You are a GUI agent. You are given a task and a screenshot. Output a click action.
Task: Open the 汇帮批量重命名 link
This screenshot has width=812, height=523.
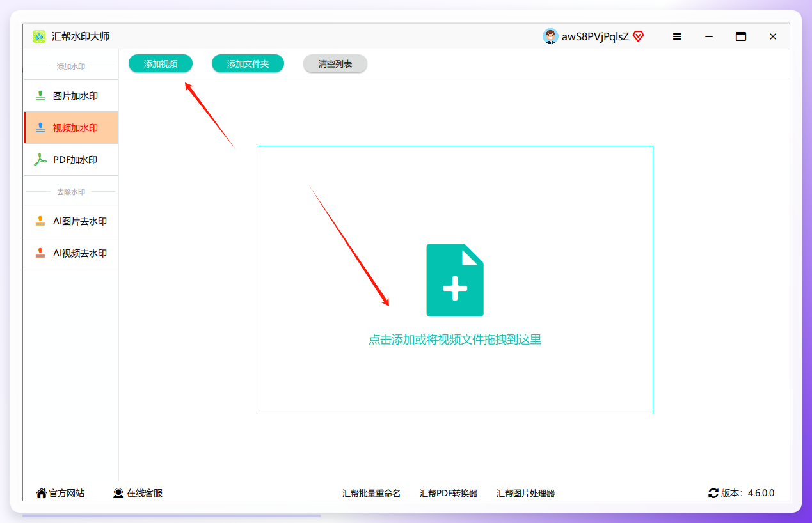point(371,493)
